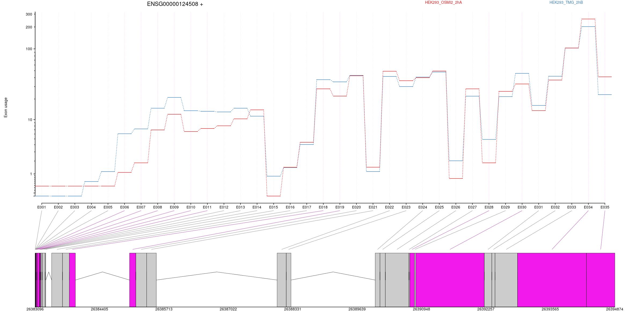Click exon label E024
Screen dimensions: 644x322
423,207
